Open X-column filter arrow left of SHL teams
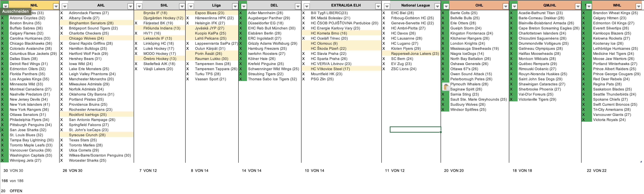The height and width of the screenshot is (194, 644). [x=139, y=6]
